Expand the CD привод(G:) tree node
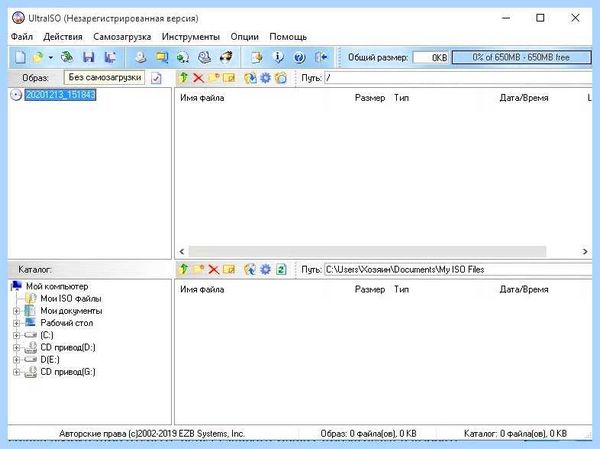The image size is (600, 449). pyautogui.click(x=16, y=372)
